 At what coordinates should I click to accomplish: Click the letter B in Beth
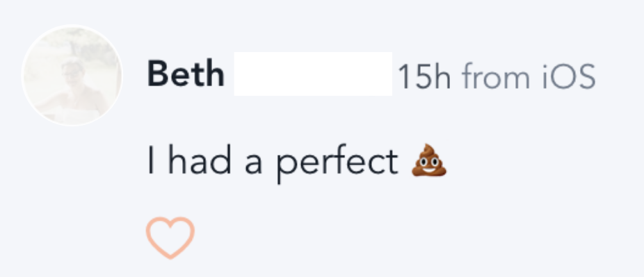pos(158,74)
